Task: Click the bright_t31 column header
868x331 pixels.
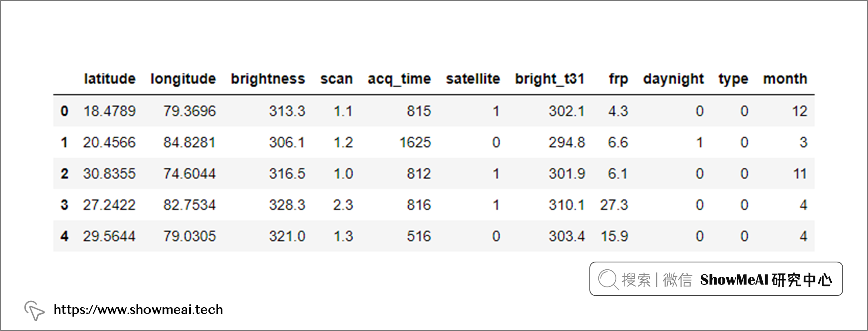Action: coord(550,79)
